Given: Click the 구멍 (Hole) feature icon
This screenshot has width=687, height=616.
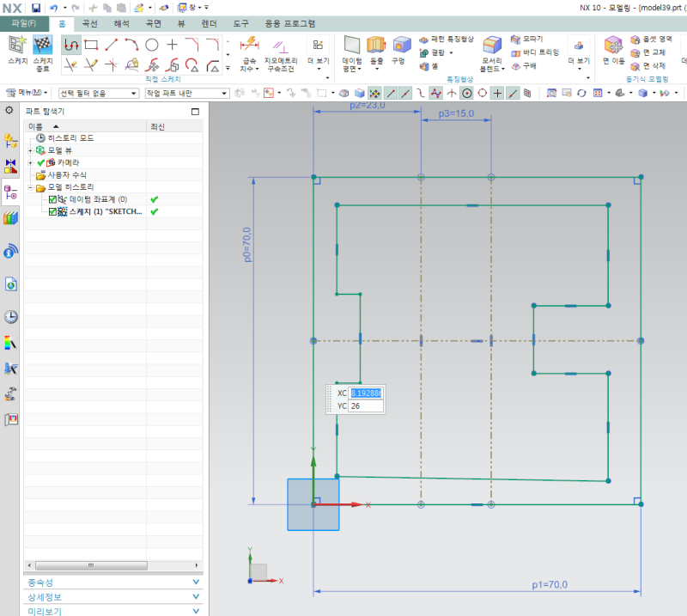Looking at the screenshot, I should click(x=400, y=45).
